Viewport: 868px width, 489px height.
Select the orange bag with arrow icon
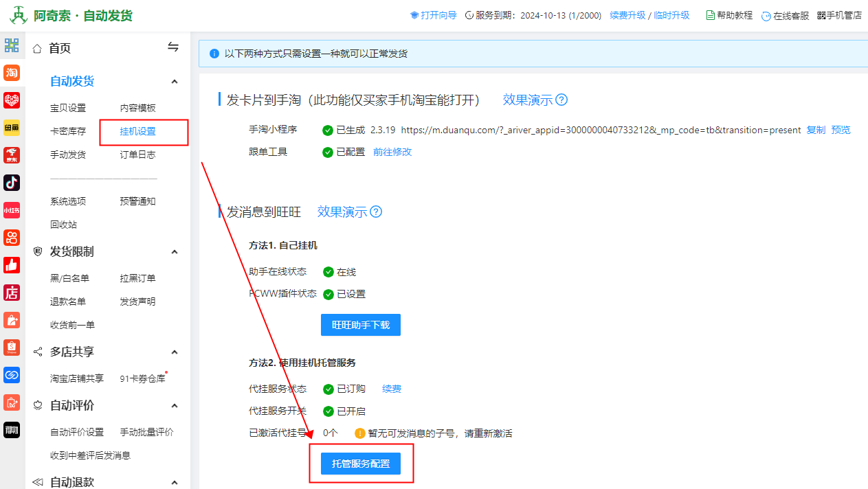tap(12, 320)
